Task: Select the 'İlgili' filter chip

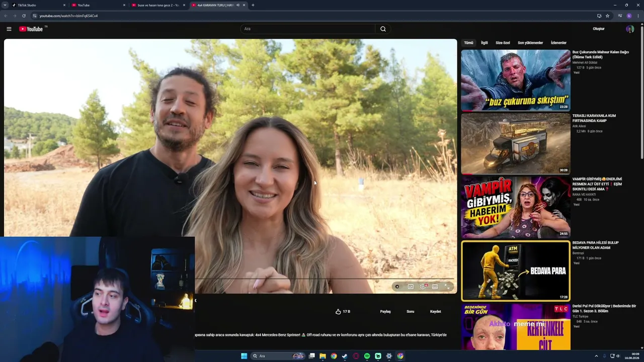Action: pyautogui.click(x=485, y=43)
